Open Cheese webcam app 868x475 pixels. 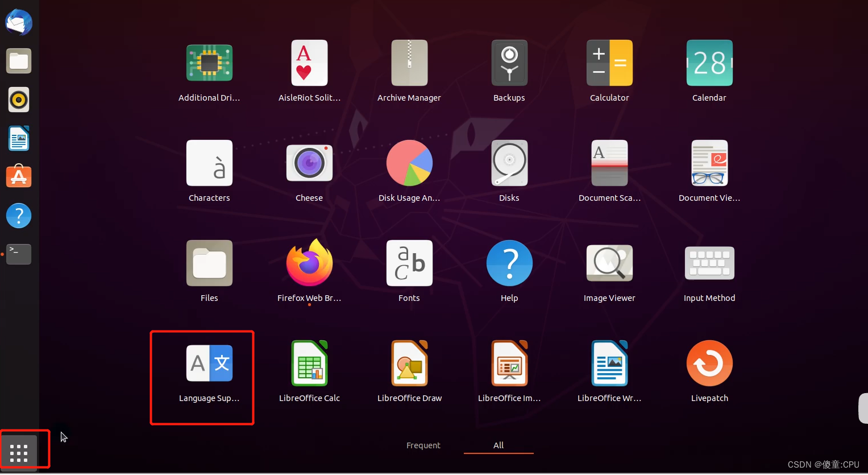(x=309, y=163)
